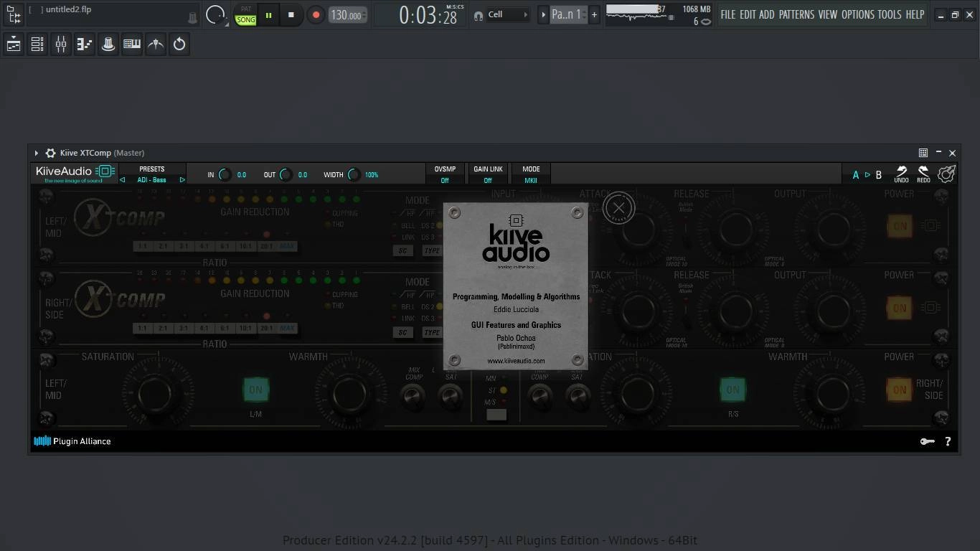Open the Mixer view icon with faders
This screenshot has height=551, width=980.
[61, 44]
